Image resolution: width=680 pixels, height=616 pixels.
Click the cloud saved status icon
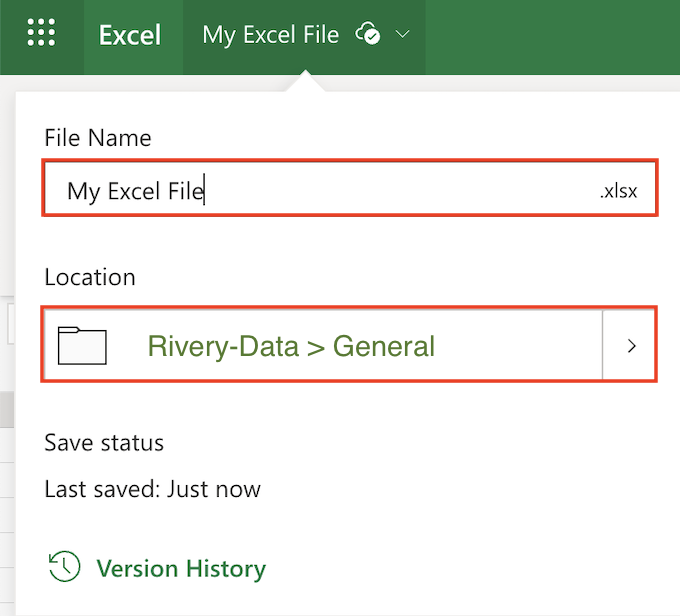point(368,34)
